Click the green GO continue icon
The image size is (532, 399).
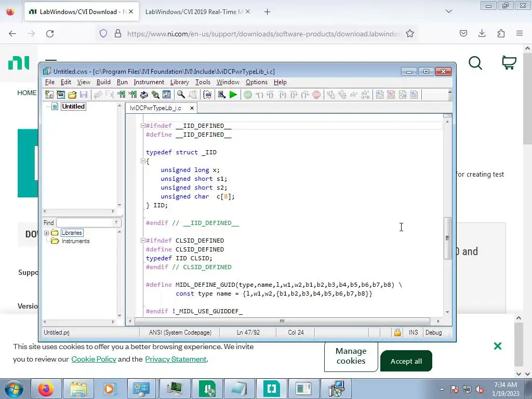[248, 95]
